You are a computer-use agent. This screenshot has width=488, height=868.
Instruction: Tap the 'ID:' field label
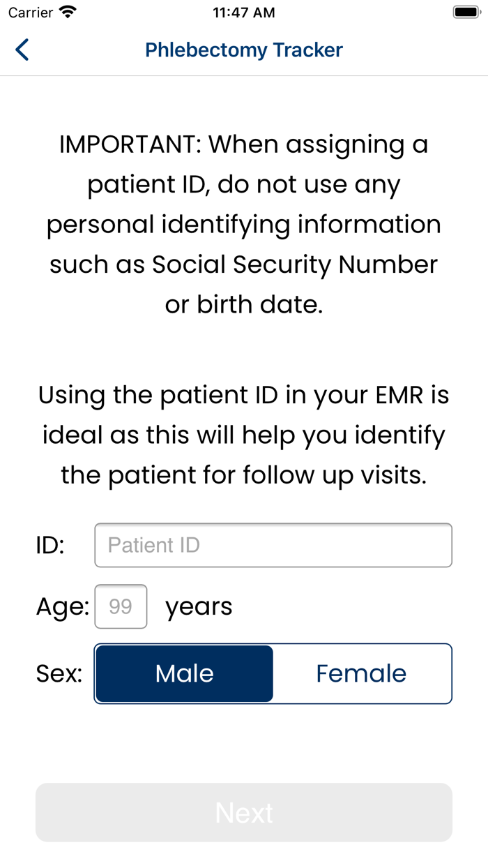pyautogui.click(x=50, y=545)
